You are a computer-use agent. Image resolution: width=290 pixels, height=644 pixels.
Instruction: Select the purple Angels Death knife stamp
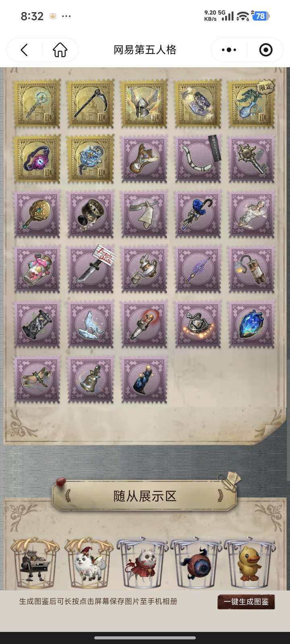[90, 269]
